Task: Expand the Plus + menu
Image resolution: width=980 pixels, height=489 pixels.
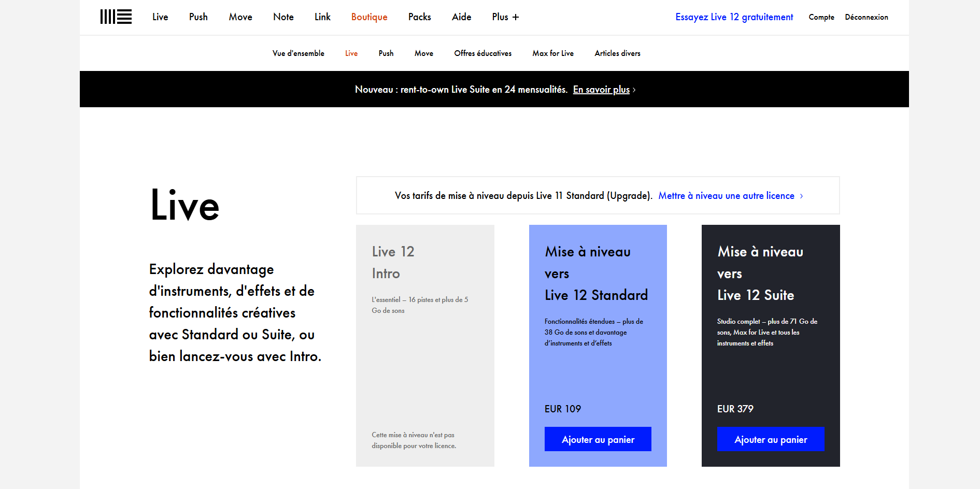Action: (x=505, y=17)
